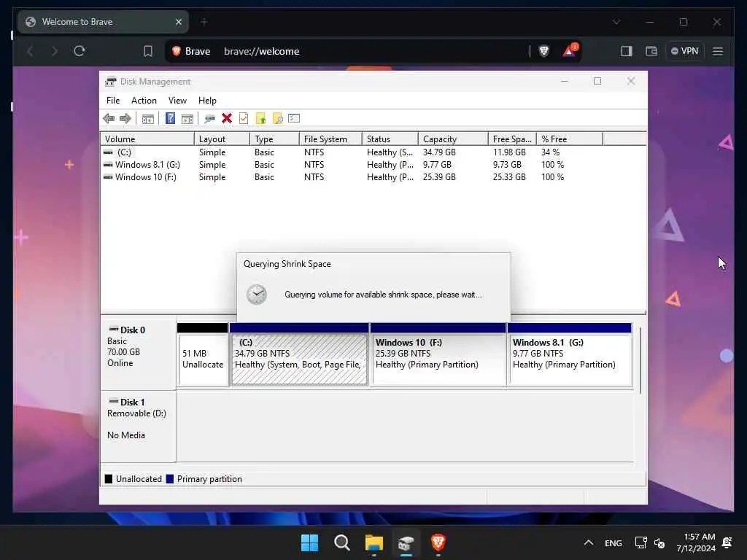
Task: Sort by the Status column header
Action: click(x=390, y=139)
